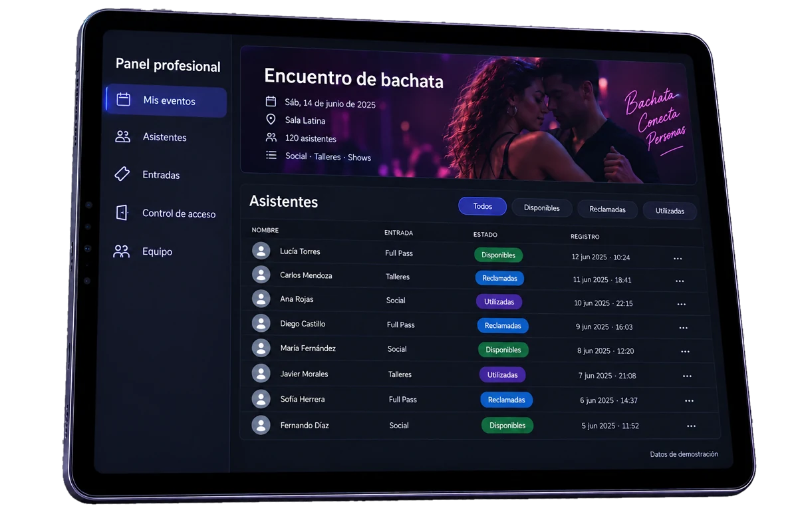Image resolution: width=798 pixels, height=532 pixels.
Task: Click the Control de acceso door icon
Action: 122,212
